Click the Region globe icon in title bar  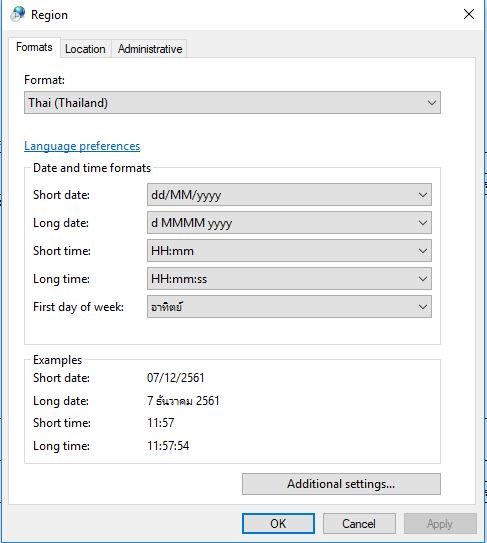click(18, 14)
